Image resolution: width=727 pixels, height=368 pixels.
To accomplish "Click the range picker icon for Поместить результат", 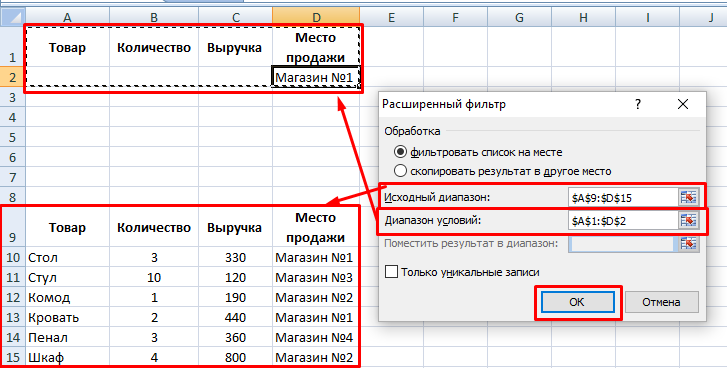I will 689,243.
